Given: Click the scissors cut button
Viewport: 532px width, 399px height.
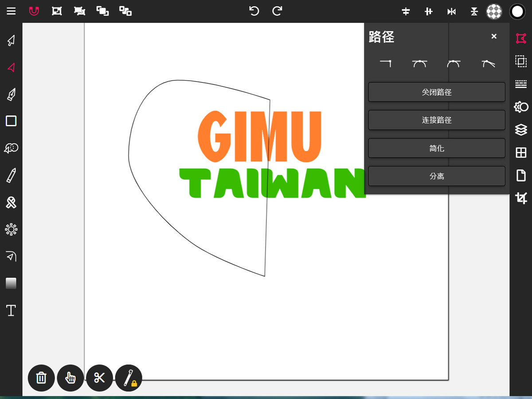Looking at the screenshot, I should [99, 378].
